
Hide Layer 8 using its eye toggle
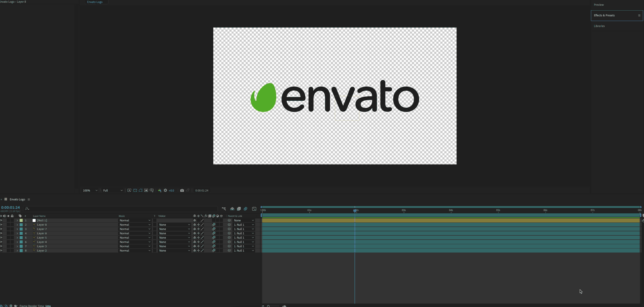(x=1, y=225)
